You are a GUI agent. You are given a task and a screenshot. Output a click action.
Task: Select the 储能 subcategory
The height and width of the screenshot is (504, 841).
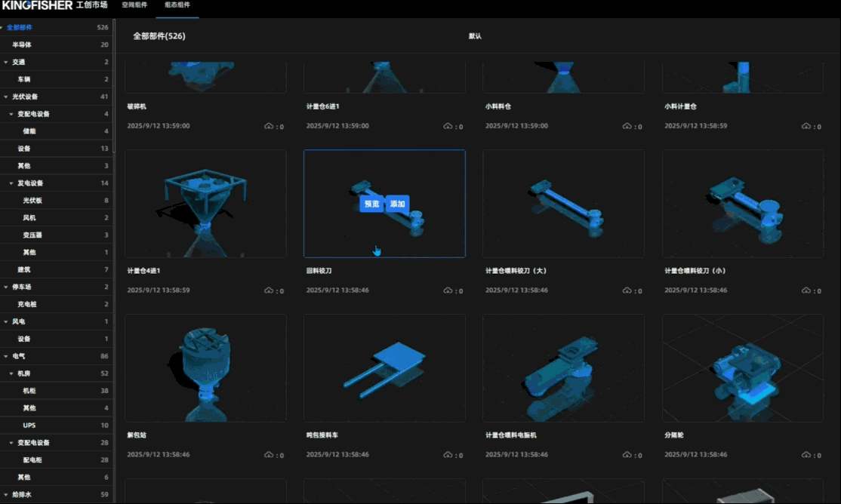click(57, 131)
